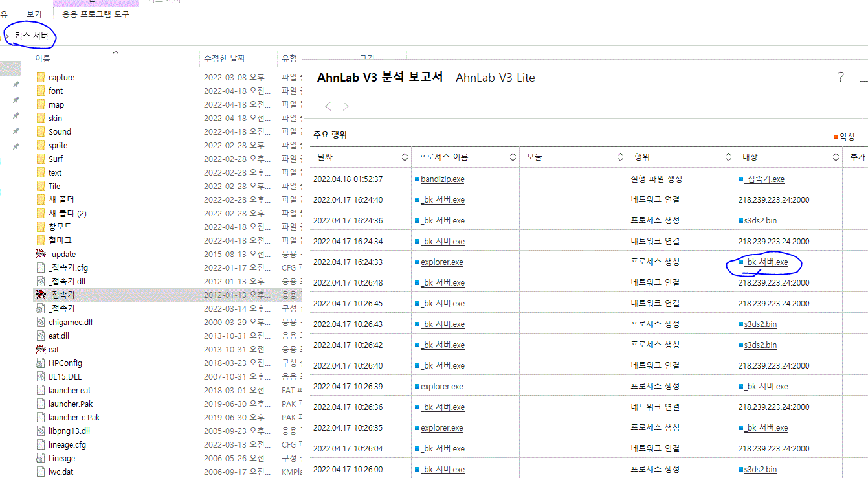Click the 이름 column header

click(43, 58)
